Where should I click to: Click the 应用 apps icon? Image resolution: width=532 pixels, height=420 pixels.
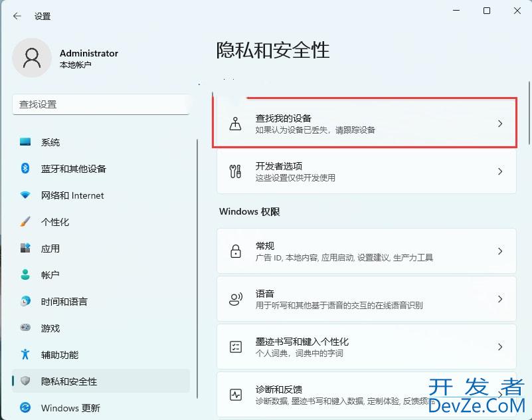click(x=25, y=248)
